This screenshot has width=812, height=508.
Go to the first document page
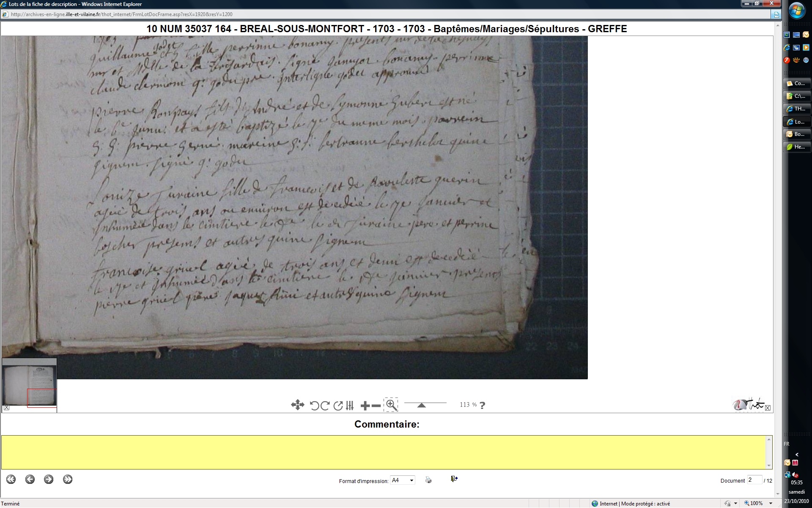(x=11, y=479)
